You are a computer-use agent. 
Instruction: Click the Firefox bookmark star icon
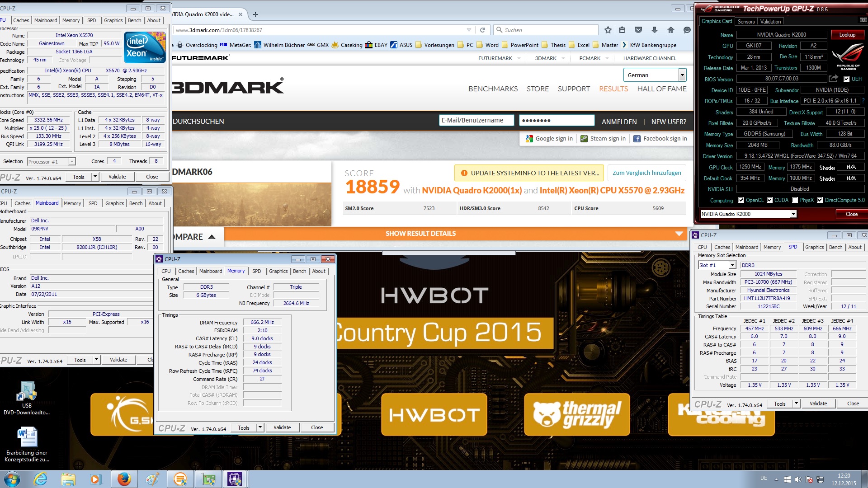pyautogui.click(x=608, y=30)
